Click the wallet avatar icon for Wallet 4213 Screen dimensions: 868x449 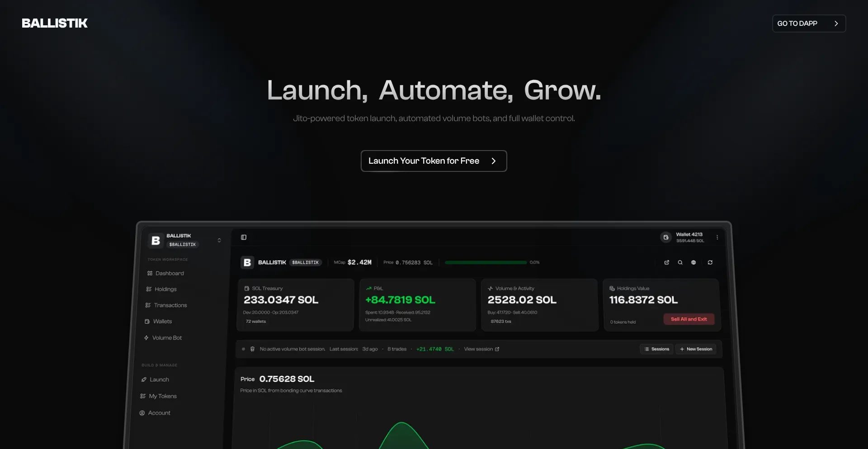pyautogui.click(x=666, y=237)
